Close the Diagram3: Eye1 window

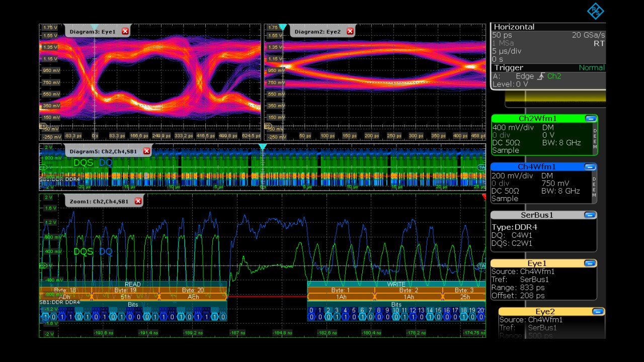point(125,32)
